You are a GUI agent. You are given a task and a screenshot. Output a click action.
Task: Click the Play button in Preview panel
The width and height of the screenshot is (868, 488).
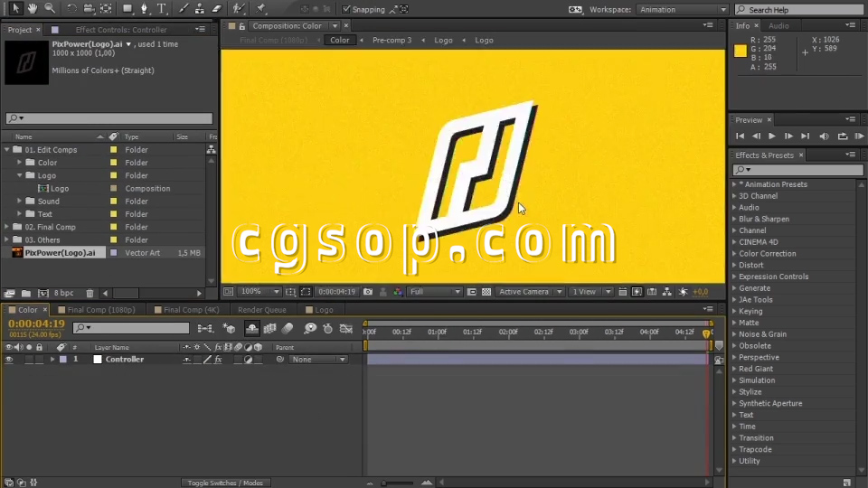click(x=771, y=136)
